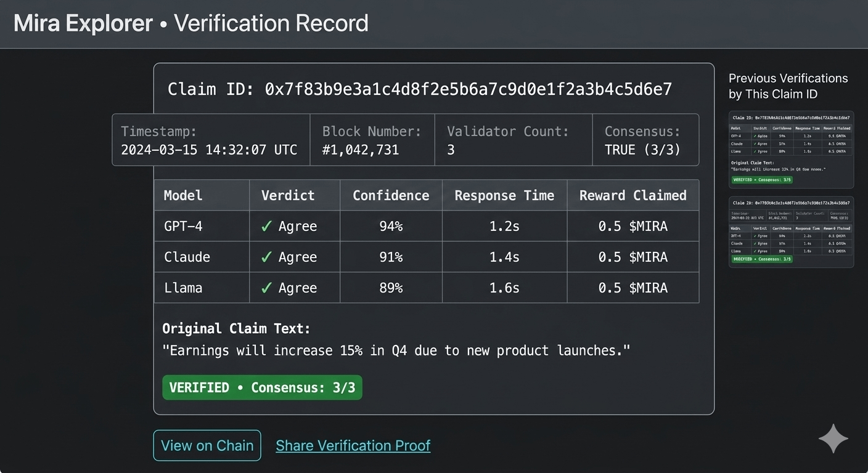The image size is (868, 473).
Task: Open the first previous verification thumbnail
Action: (791, 149)
